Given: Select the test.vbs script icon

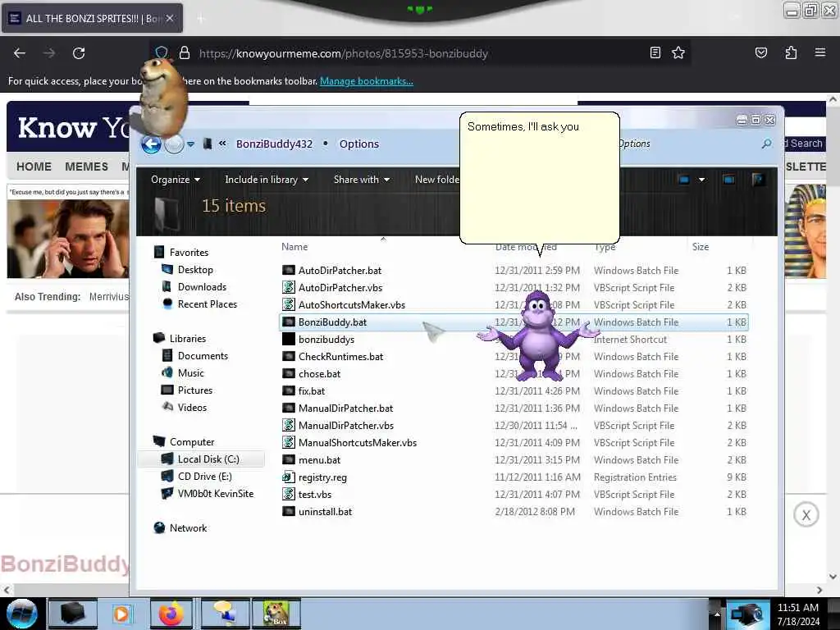Looking at the screenshot, I should (289, 494).
